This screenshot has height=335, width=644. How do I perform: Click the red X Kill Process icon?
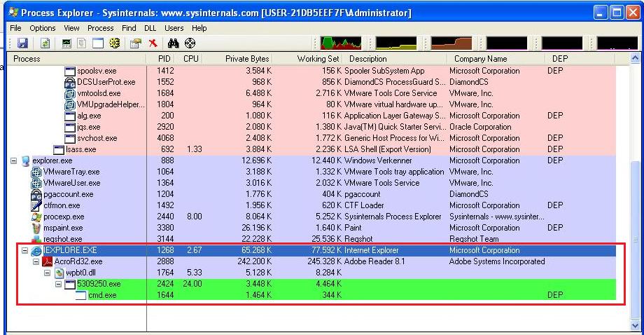pos(153,43)
